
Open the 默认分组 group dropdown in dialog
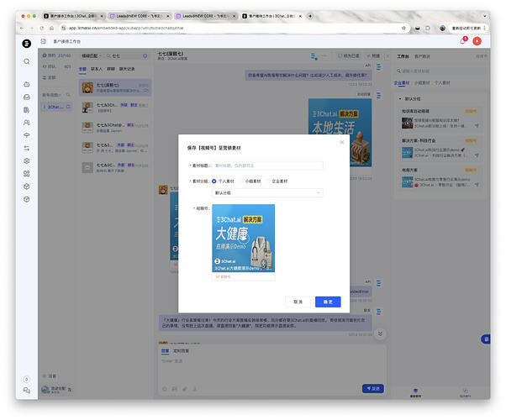click(267, 193)
